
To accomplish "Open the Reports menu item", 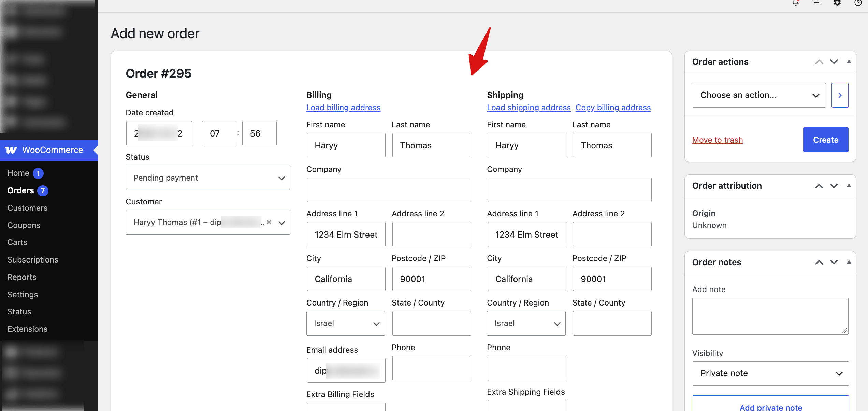I will [22, 277].
